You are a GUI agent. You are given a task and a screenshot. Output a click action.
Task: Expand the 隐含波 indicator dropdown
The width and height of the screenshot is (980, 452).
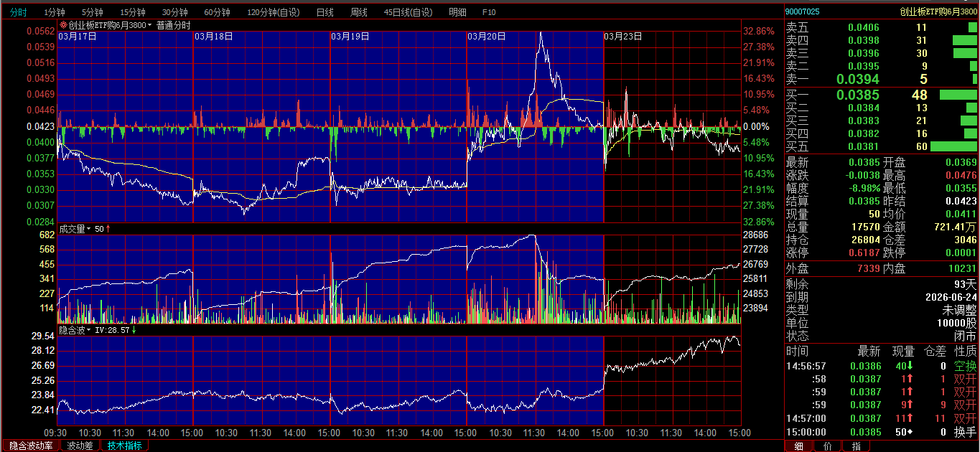pos(75,330)
